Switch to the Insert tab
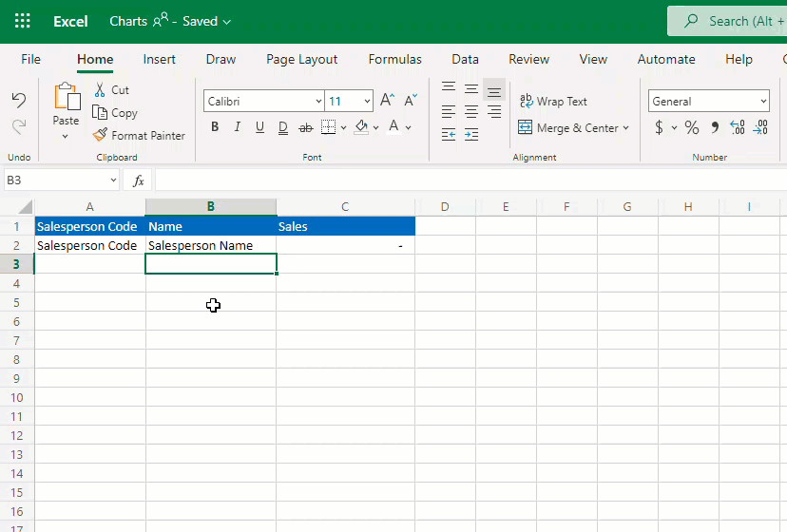Screen dimensions: 787x532 pos(159,59)
